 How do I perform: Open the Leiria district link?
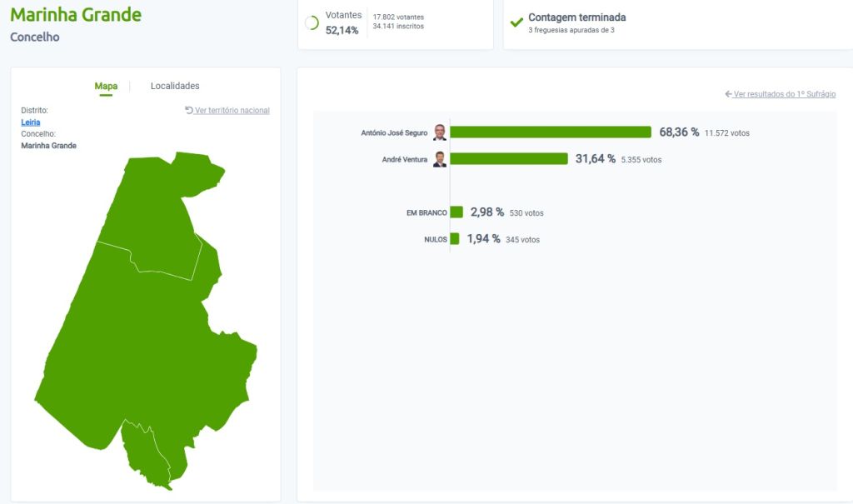(30, 122)
